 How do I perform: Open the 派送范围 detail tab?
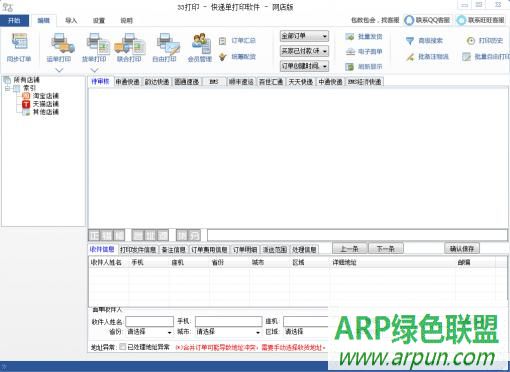[275, 250]
